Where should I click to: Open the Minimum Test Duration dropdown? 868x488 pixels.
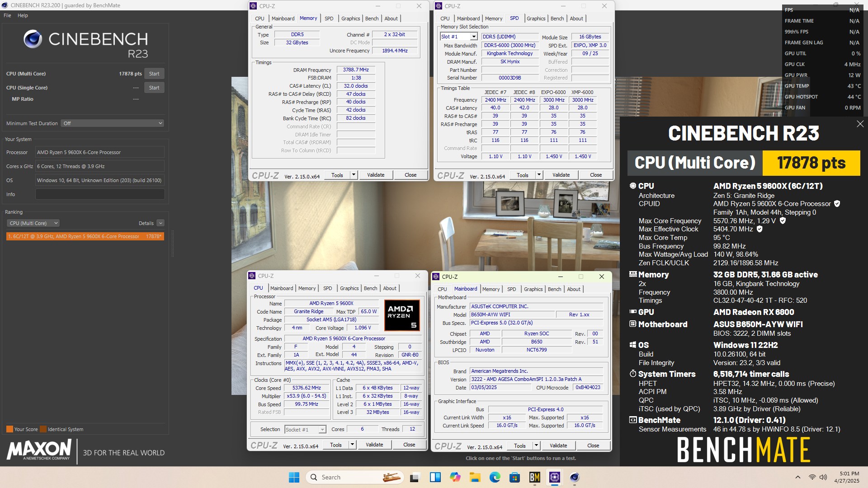(113, 123)
